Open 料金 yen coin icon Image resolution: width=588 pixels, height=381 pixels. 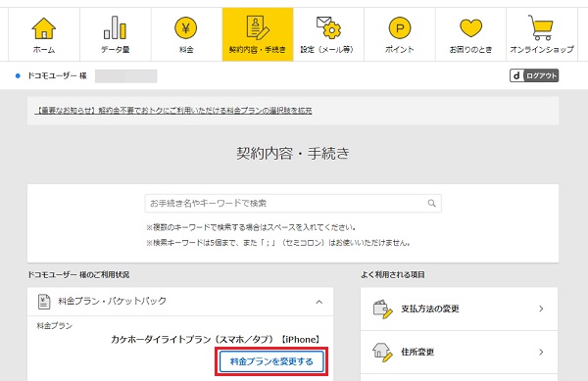185,28
